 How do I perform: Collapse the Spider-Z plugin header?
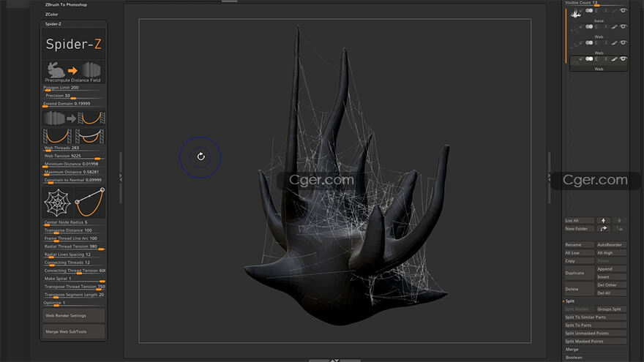point(53,24)
